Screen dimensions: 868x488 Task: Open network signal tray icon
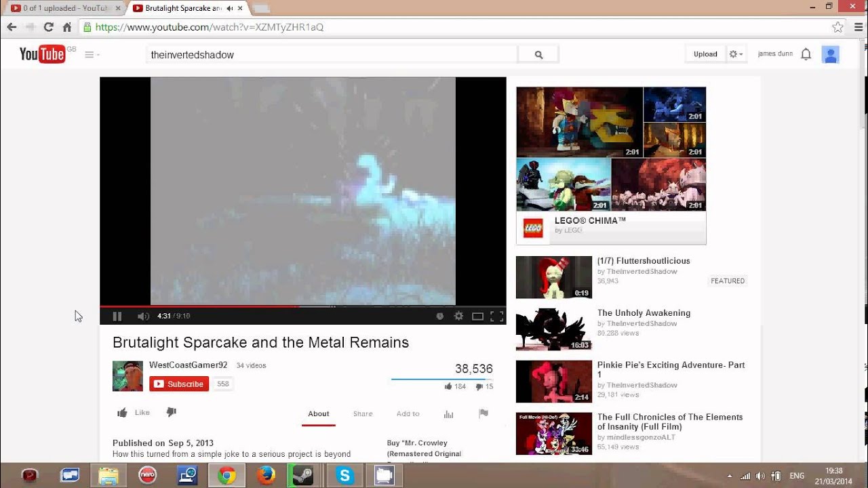pyautogui.click(x=745, y=476)
